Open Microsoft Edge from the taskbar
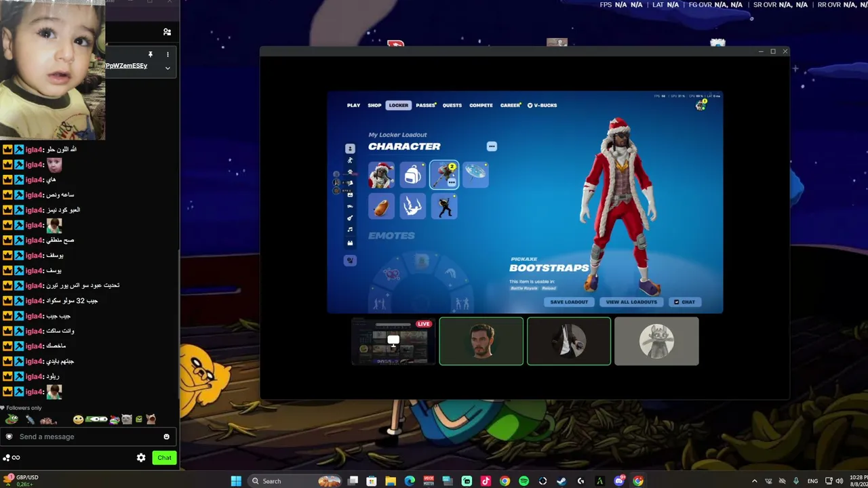 coord(410,481)
